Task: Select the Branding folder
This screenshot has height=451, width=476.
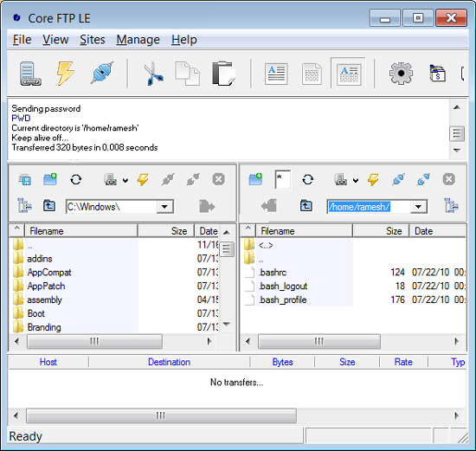Action: 44,327
